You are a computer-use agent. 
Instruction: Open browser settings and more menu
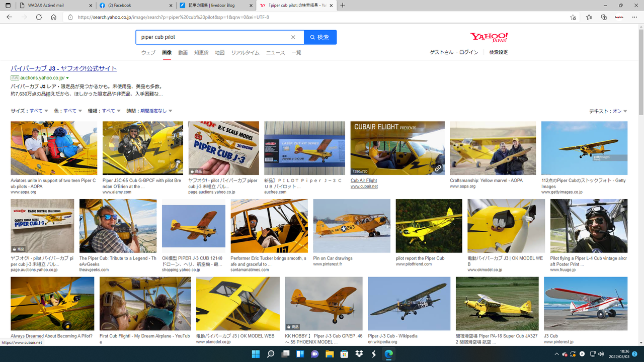click(x=634, y=17)
